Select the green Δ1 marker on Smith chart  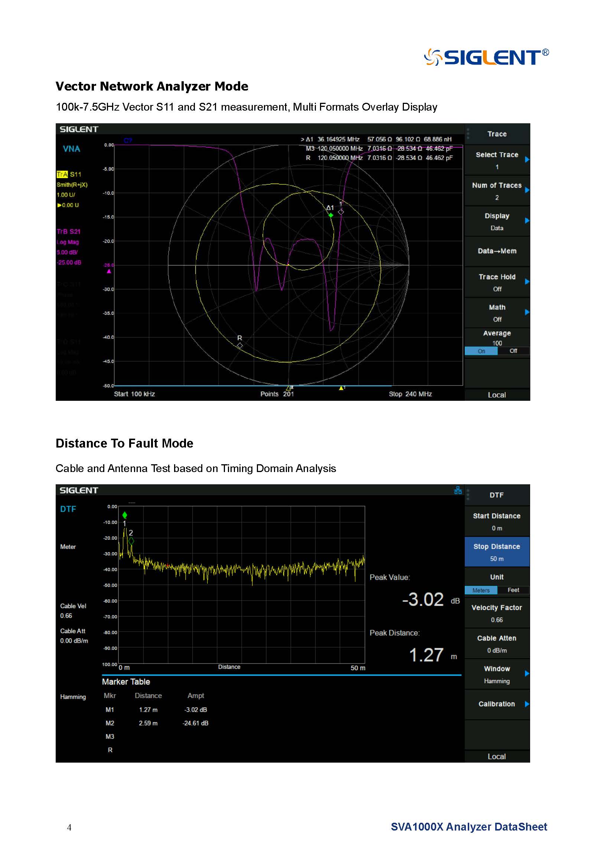[x=331, y=215]
